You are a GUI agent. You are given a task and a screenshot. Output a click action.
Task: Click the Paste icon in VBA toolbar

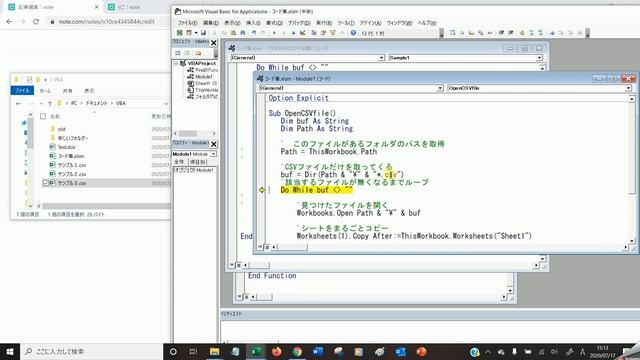pyautogui.click(x=233, y=33)
